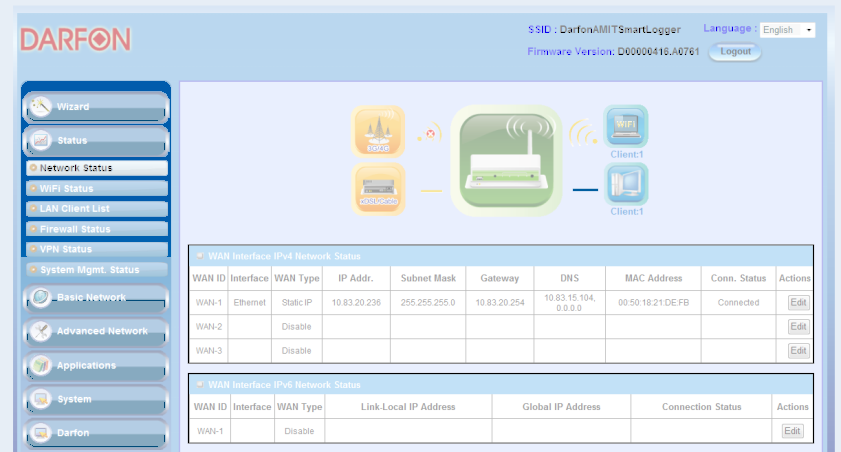Open the Language dropdown

click(x=787, y=30)
